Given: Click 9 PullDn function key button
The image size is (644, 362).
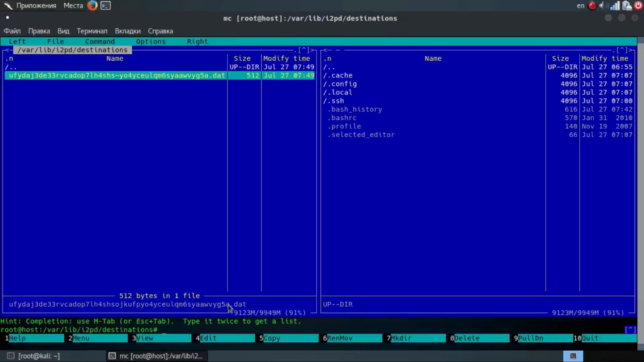Looking at the screenshot, I should click(x=543, y=338).
